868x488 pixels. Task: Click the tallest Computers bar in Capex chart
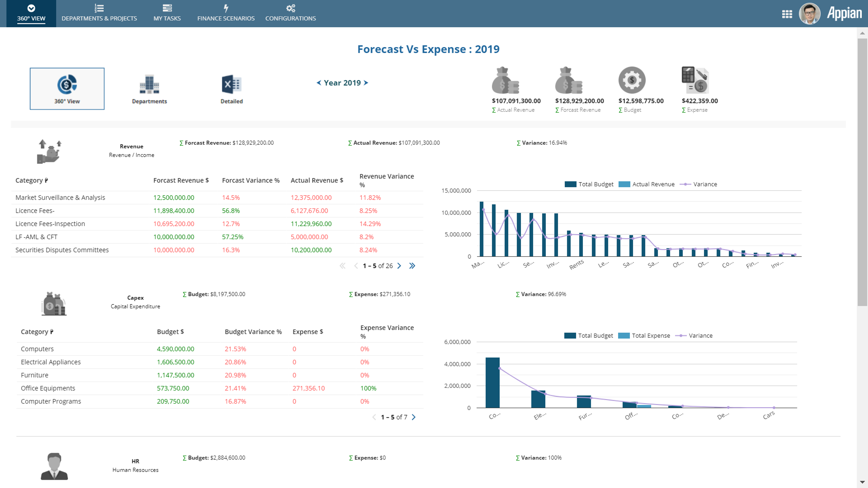[492, 383]
